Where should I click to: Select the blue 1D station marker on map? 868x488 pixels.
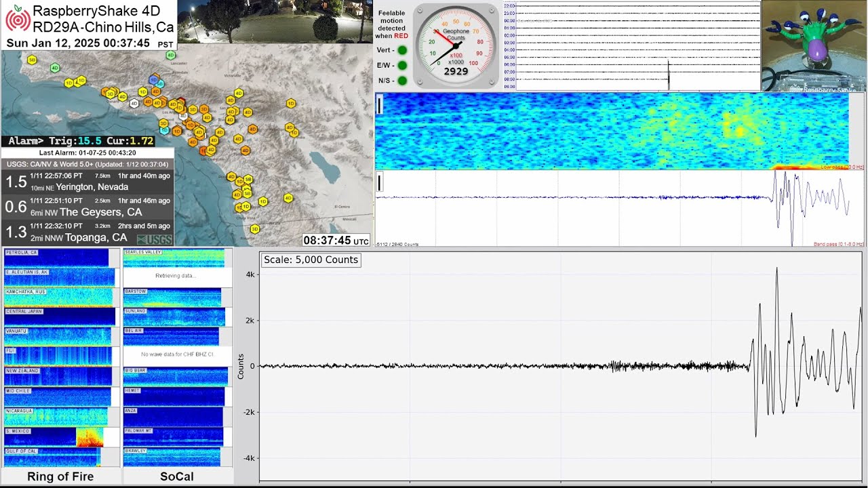154,80
